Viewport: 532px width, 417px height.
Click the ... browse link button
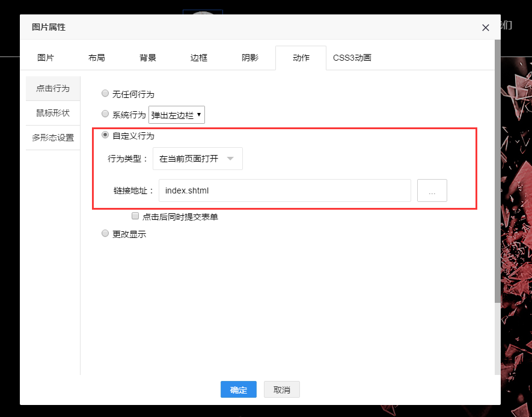[432, 191]
